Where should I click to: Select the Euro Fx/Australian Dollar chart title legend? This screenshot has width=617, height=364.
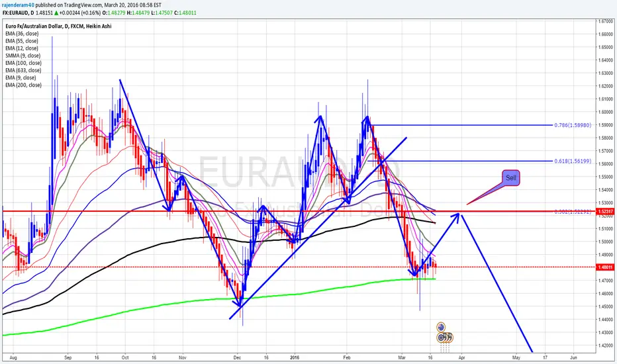58,26
